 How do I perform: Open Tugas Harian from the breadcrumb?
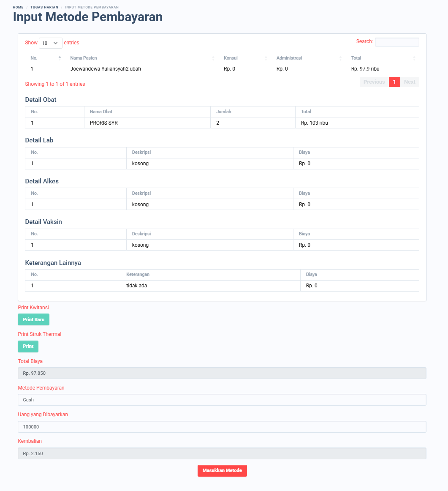44,7
